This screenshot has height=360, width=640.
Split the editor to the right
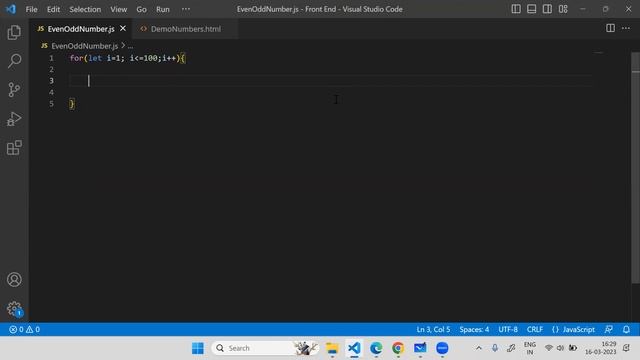click(610, 28)
